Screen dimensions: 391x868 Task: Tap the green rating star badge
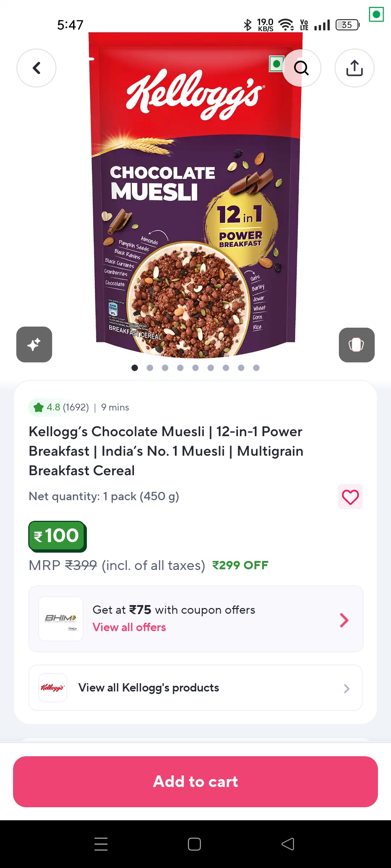tap(38, 407)
